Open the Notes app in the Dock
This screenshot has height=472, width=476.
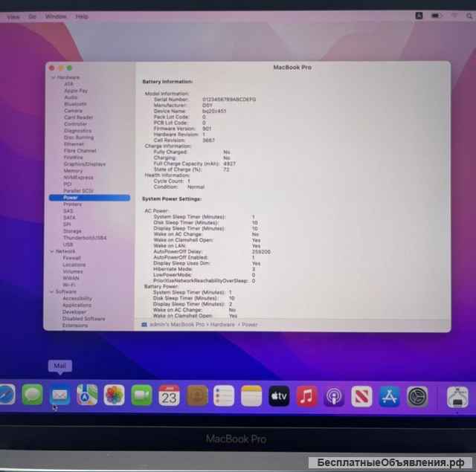tap(251, 396)
